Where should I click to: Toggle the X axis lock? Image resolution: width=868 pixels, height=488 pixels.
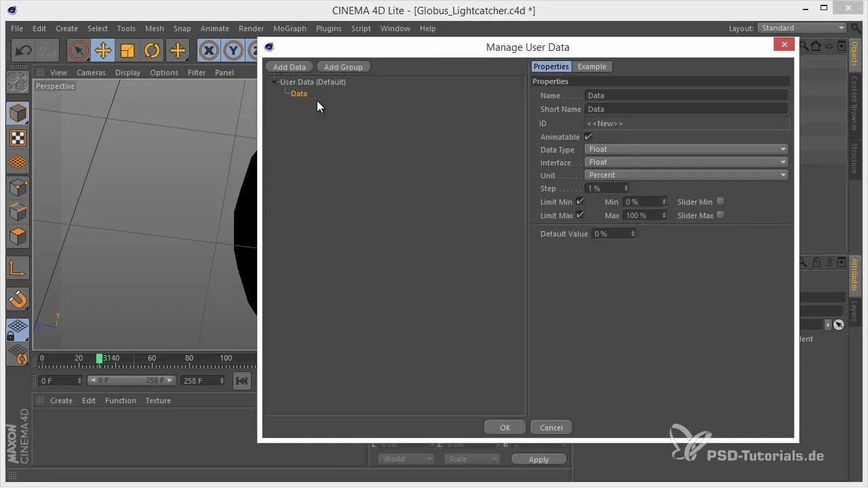(209, 50)
